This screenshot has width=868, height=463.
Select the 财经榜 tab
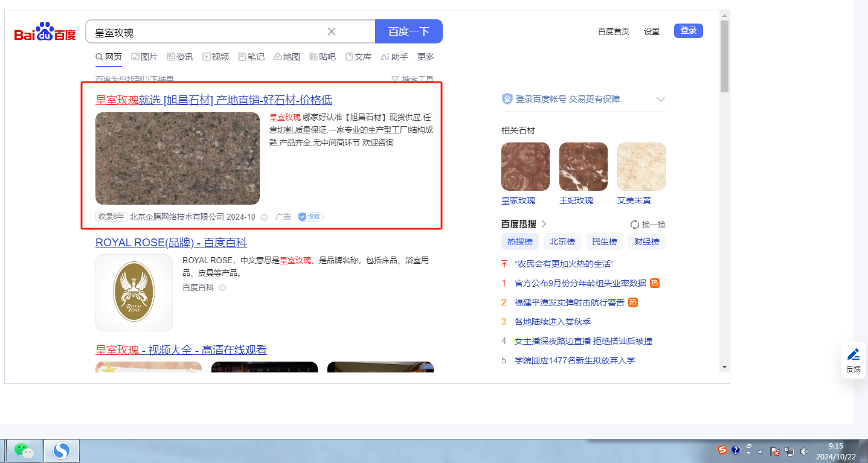[x=647, y=242]
